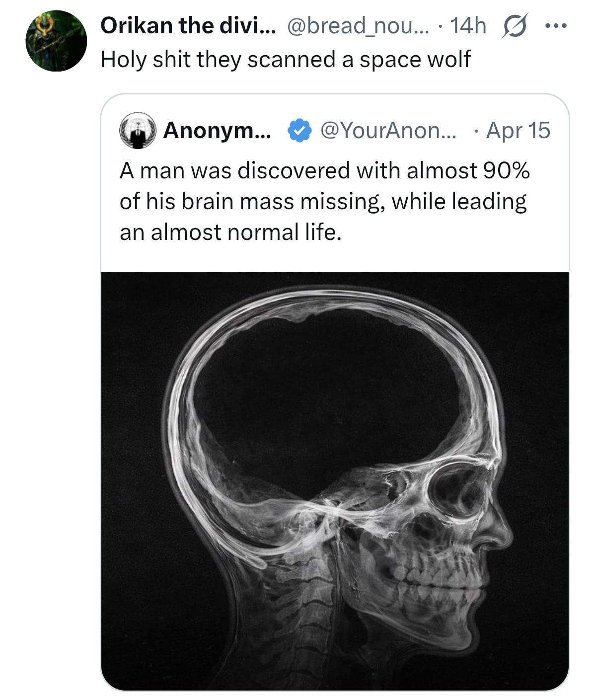Viewport: 596px width, 700px height.
Task: Click the blue verified checkmark badge
Action: [x=298, y=131]
